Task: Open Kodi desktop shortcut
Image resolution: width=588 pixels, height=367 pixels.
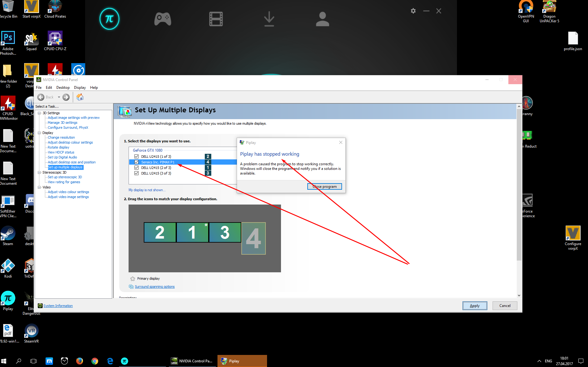Action: pyautogui.click(x=8, y=268)
